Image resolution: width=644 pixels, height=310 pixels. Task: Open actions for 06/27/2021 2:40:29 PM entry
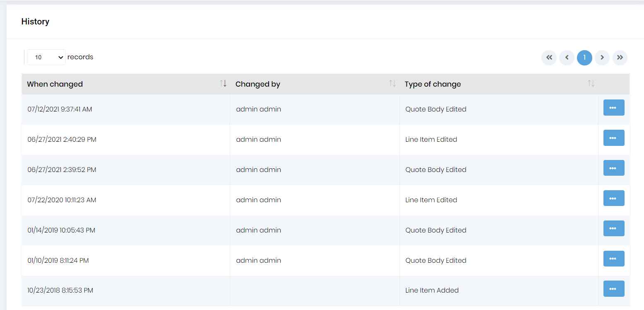point(613,138)
